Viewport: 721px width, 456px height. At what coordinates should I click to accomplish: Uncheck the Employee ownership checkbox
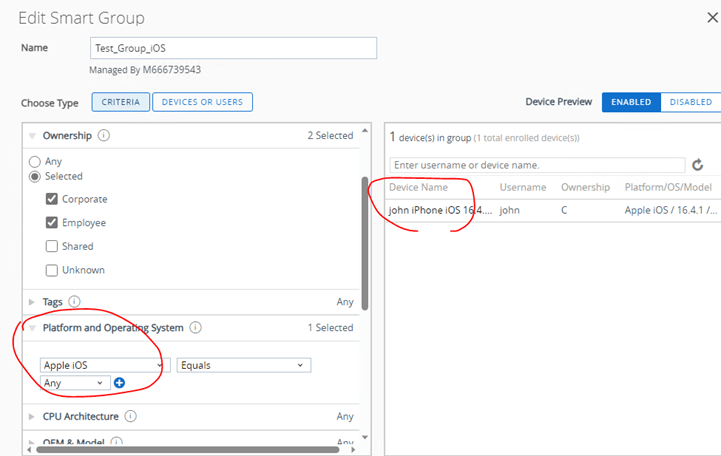tap(51, 223)
